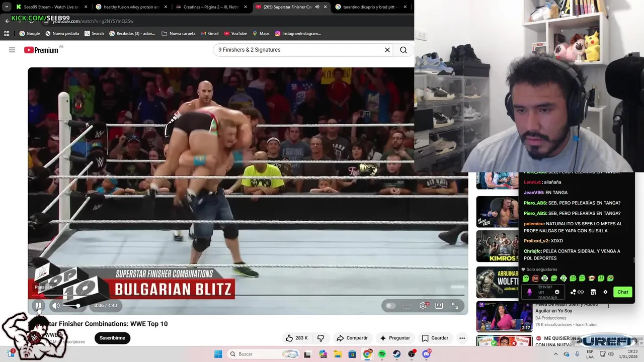Image resolution: width=644 pixels, height=362 pixels.
Task: Open Maps bookmark
Action: 261,34
